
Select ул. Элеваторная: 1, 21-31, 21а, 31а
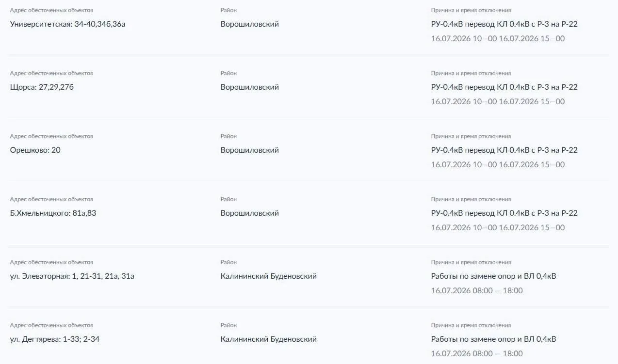(72, 276)
